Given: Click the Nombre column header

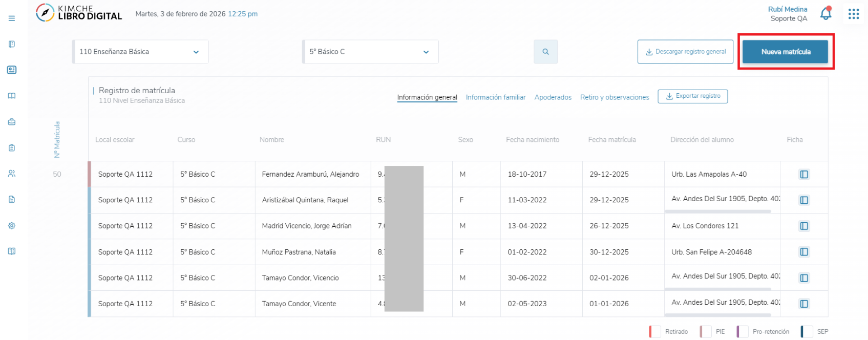Looking at the screenshot, I should coord(271,140).
